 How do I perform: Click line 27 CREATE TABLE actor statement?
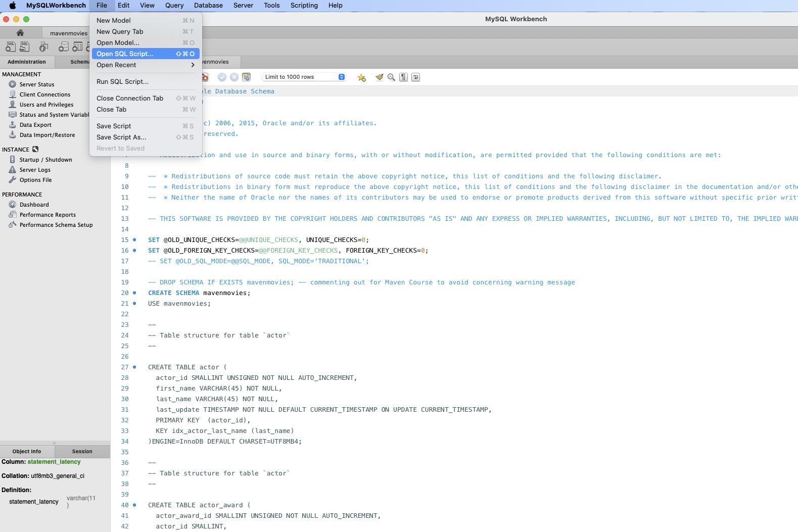click(187, 367)
